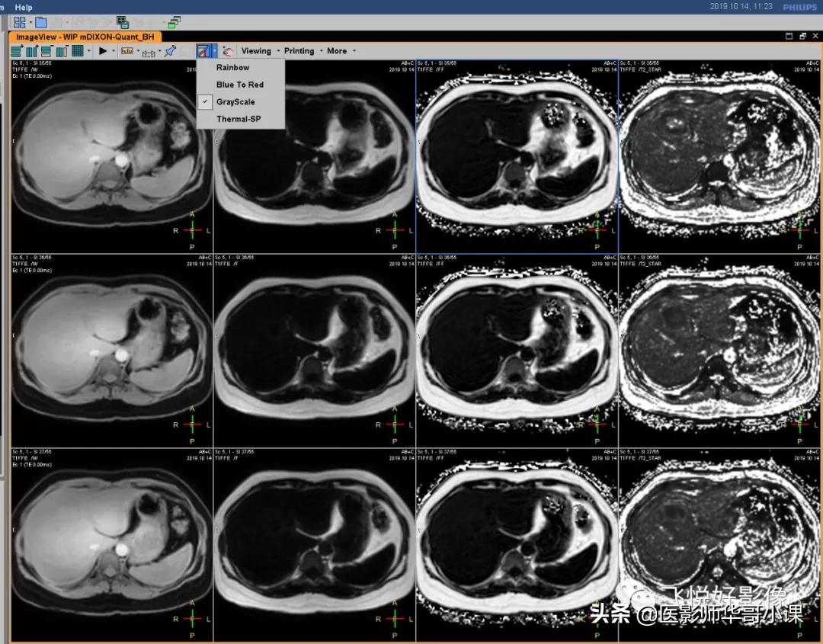The width and height of the screenshot is (823, 644).
Task: Pick the Thermal-SP color map
Action: tap(238, 119)
